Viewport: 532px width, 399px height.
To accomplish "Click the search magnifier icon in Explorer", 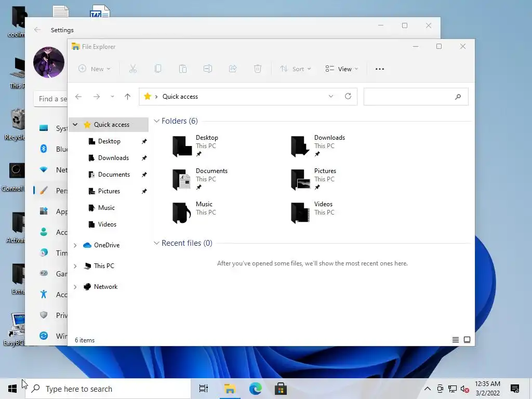I will (458, 97).
